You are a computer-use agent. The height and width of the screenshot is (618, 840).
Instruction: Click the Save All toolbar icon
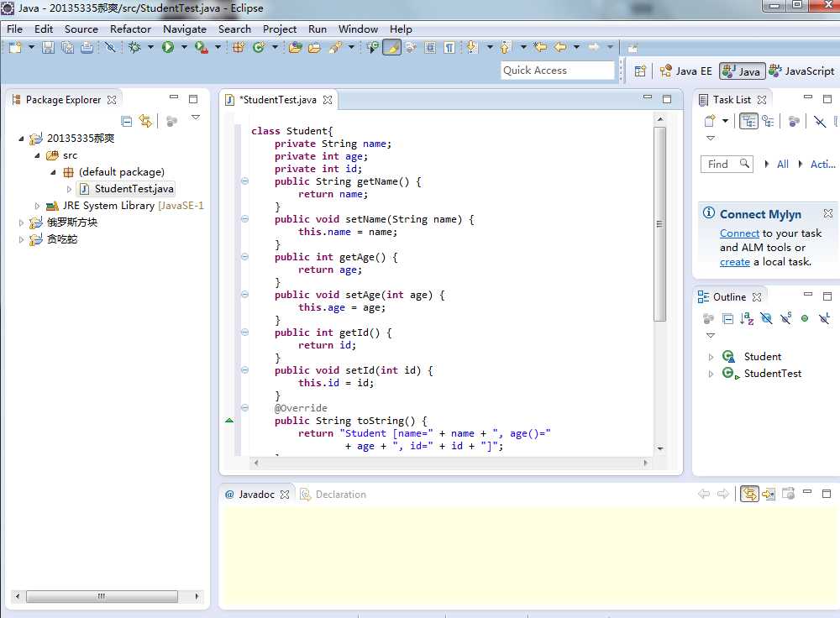pyautogui.click(x=67, y=48)
